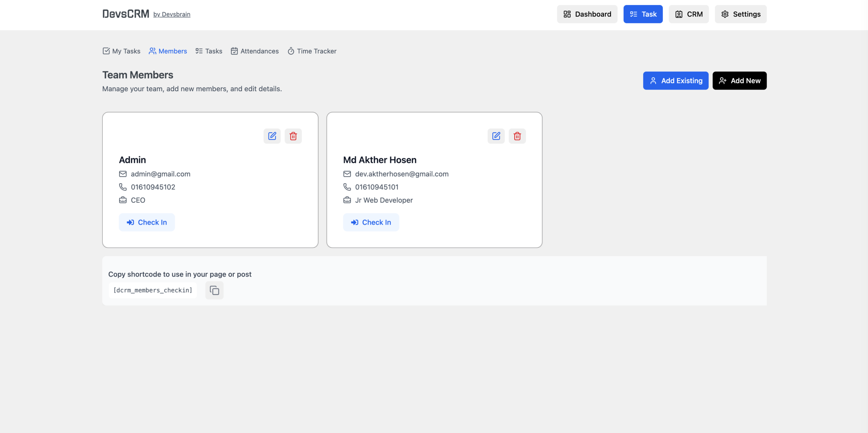Open Settings from the top navigation
868x433 pixels.
tap(741, 14)
